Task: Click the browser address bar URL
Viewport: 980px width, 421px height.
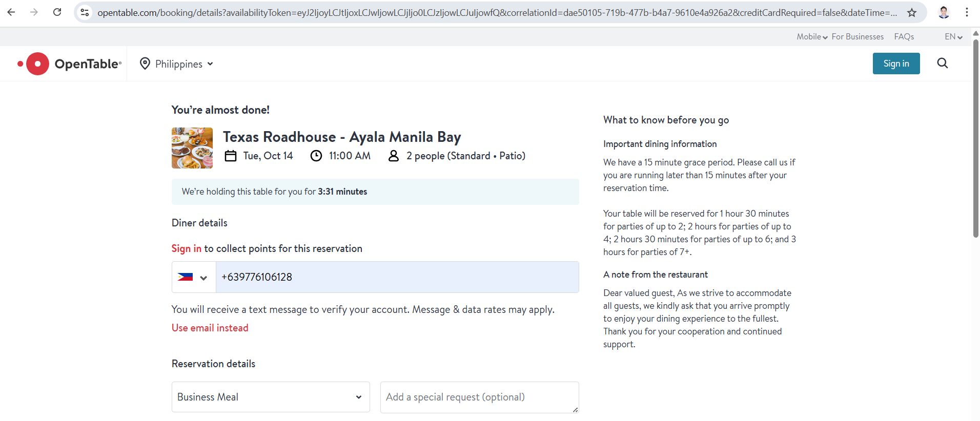Action: click(497, 12)
